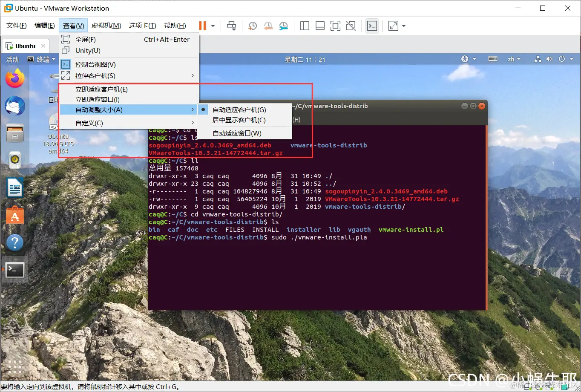Image resolution: width=581 pixels, height=392 pixels.
Task: Open the 文件(F) menu
Action: coord(17,26)
